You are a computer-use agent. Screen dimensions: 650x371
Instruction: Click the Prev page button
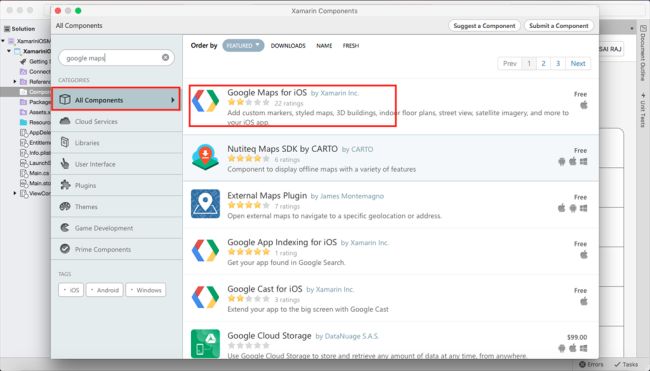(x=509, y=63)
